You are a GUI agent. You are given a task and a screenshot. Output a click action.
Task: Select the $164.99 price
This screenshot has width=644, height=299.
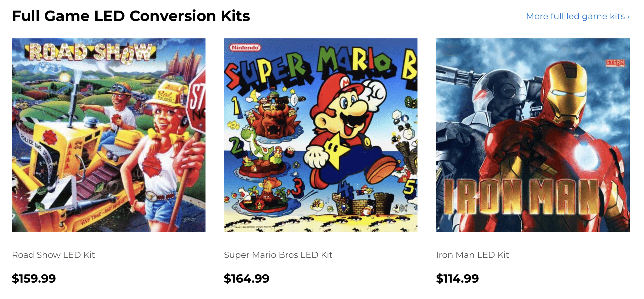(x=247, y=278)
